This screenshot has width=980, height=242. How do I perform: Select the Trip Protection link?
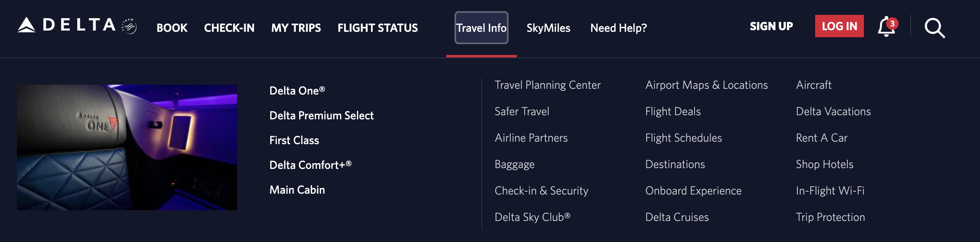tap(830, 217)
